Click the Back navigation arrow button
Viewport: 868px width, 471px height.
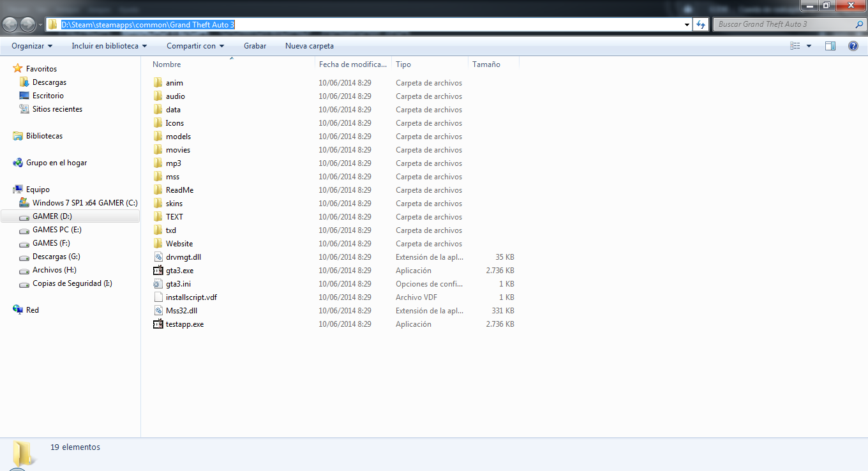tap(11, 24)
